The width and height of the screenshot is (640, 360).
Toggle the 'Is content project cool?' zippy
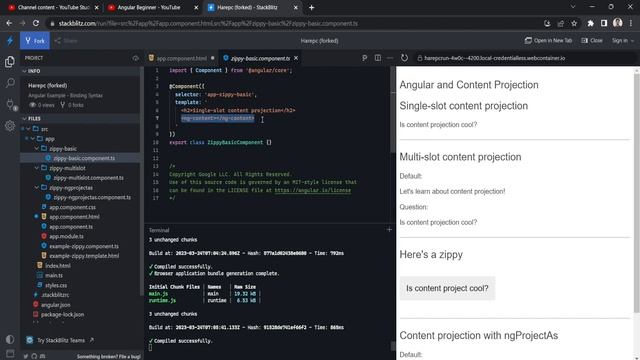[x=447, y=288]
